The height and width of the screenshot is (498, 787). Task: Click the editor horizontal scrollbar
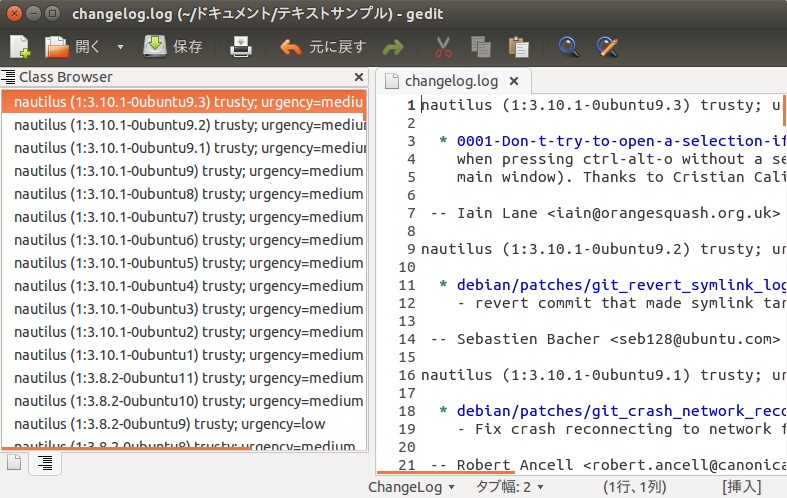[x=446, y=472]
